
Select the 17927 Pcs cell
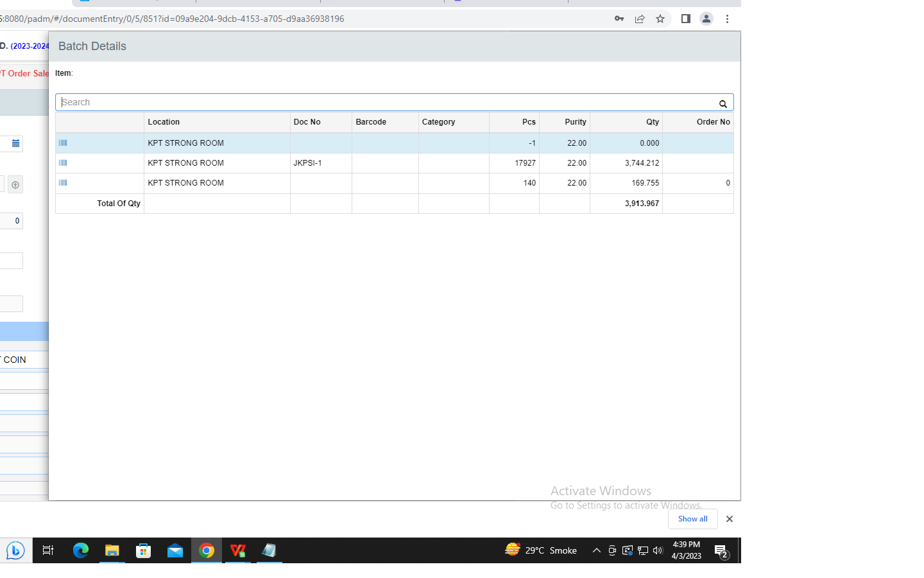point(514,163)
